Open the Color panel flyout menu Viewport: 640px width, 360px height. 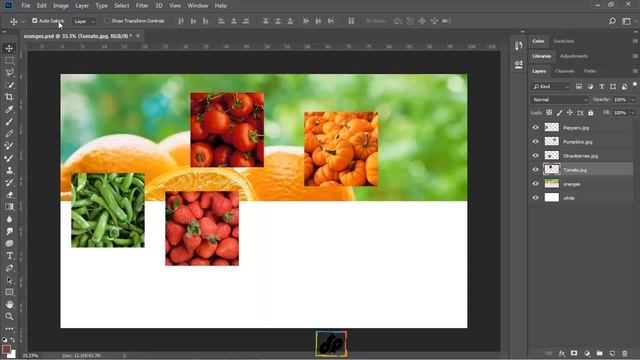pyautogui.click(x=635, y=41)
